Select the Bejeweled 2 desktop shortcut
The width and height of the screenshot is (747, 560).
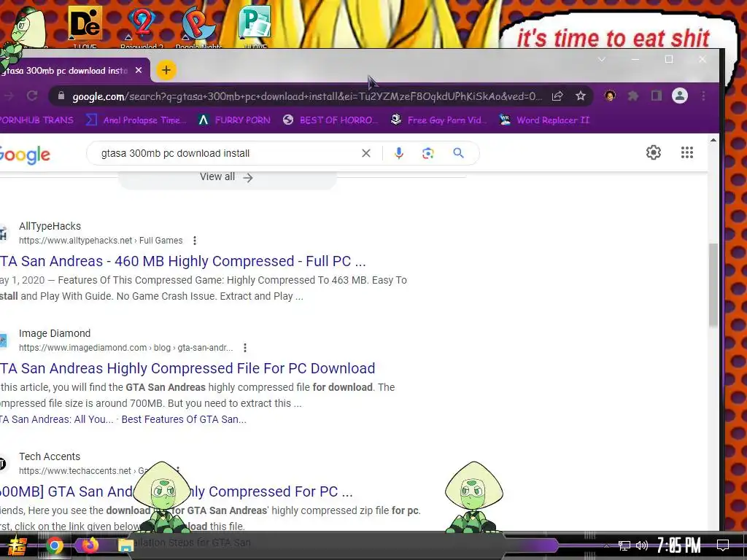coord(142,27)
